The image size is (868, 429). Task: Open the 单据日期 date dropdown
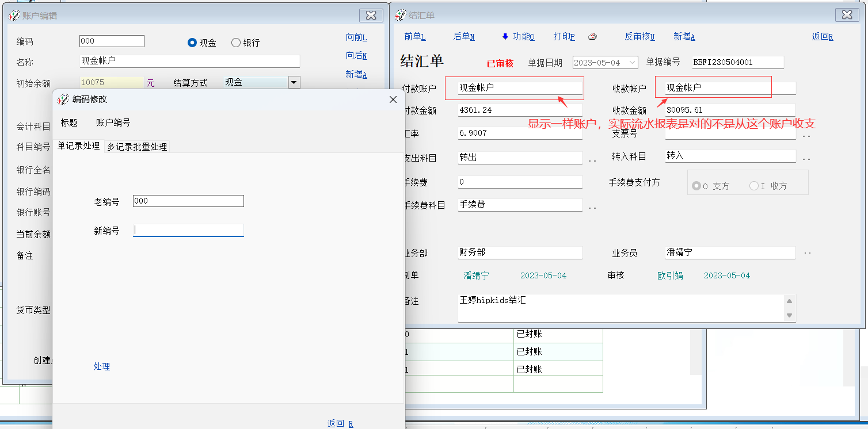point(633,62)
